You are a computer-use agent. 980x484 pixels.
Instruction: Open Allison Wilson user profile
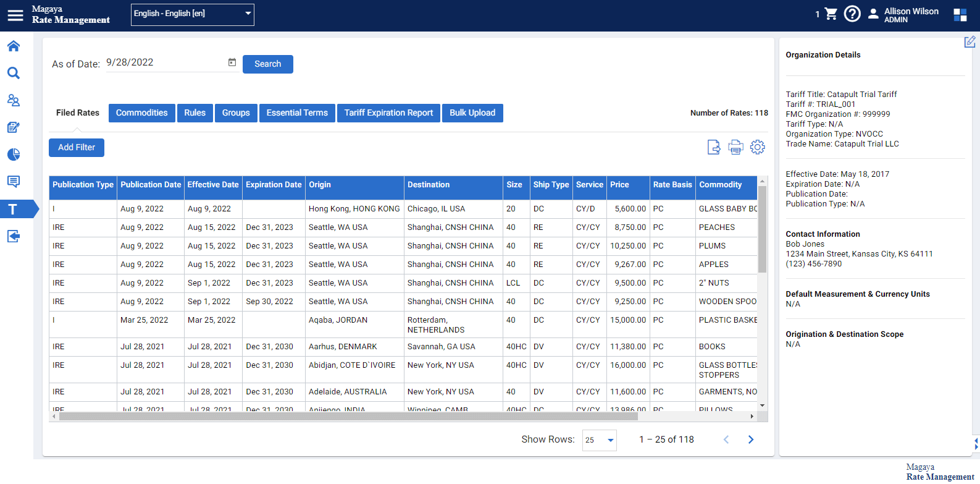(903, 15)
